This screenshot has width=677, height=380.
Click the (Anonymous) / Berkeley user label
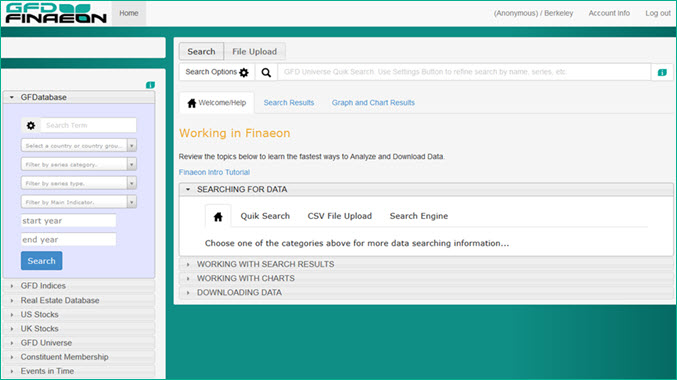[x=533, y=13]
